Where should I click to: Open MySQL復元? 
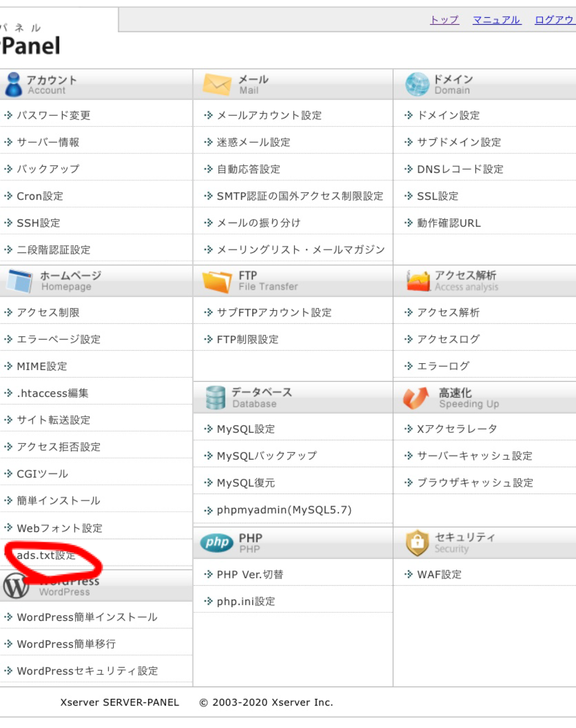(x=246, y=483)
